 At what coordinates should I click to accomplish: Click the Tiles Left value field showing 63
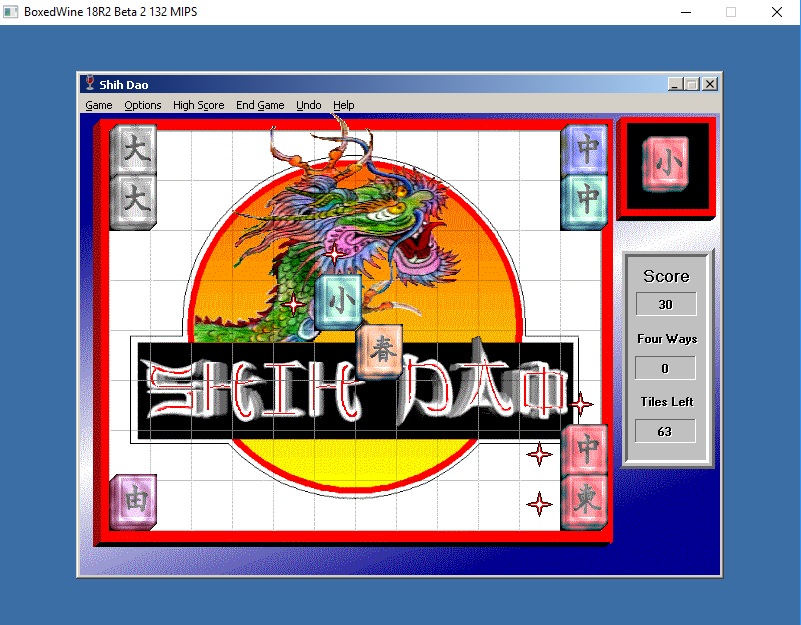click(x=665, y=431)
